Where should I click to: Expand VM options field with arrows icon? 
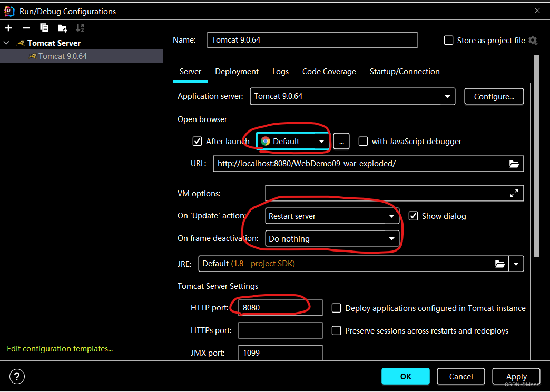514,193
